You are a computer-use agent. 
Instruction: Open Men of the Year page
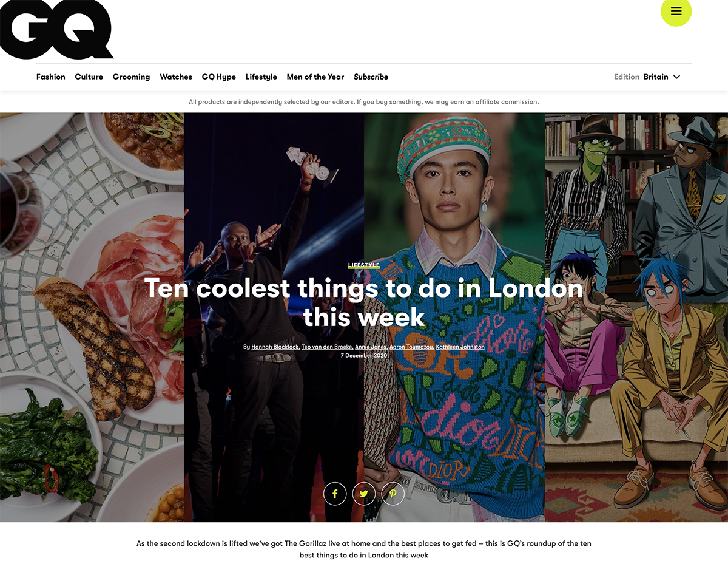pos(315,77)
